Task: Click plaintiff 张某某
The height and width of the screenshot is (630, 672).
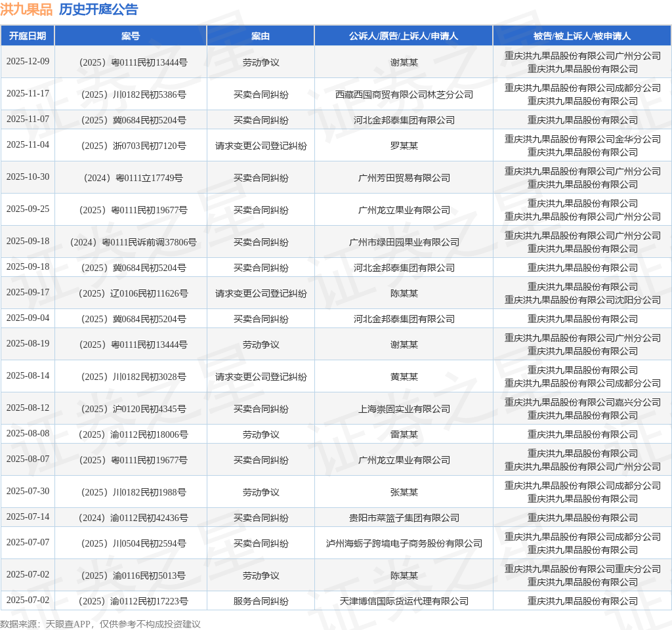Action: point(404,492)
